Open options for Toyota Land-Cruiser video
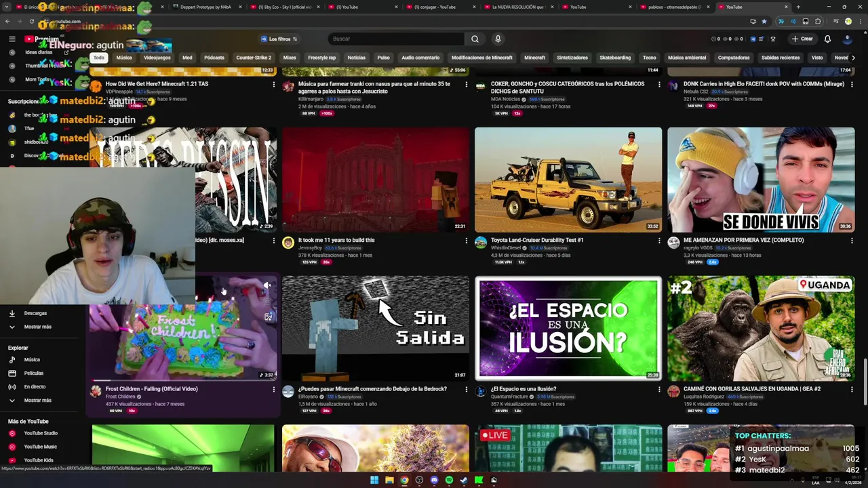868x488 pixels. [659, 240]
